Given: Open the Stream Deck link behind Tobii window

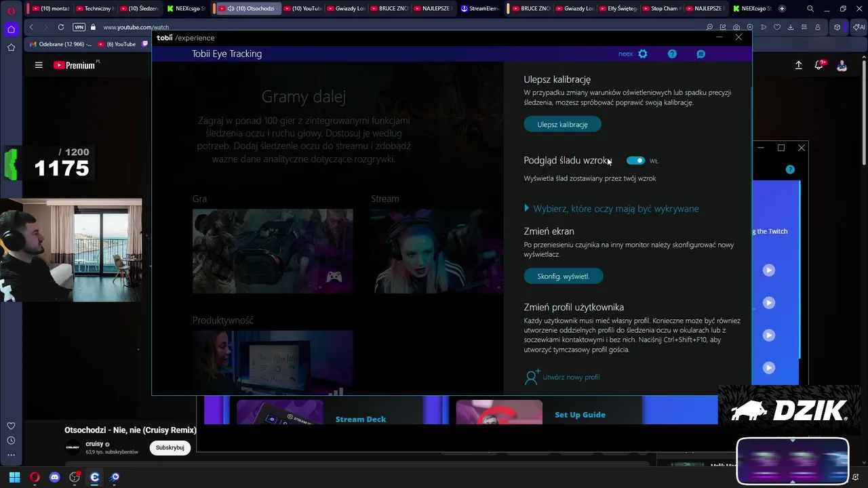Looking at the screenshot, I should coord(361,420).
